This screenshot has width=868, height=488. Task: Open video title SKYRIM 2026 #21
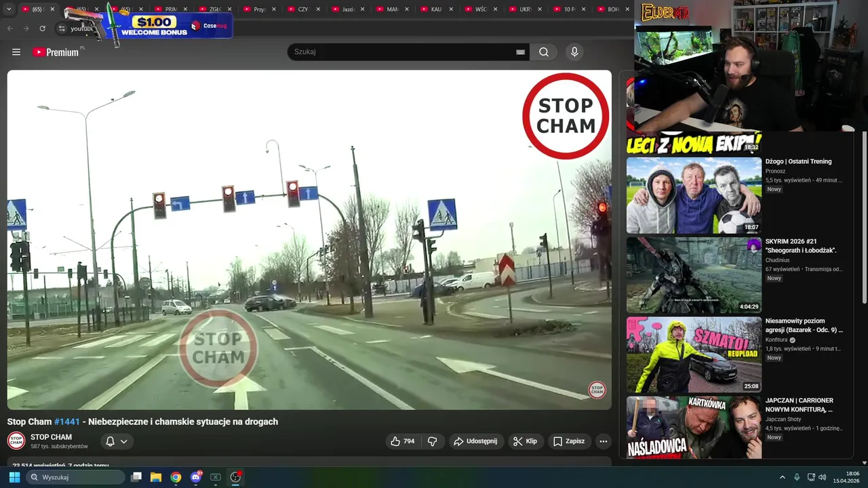801,245
